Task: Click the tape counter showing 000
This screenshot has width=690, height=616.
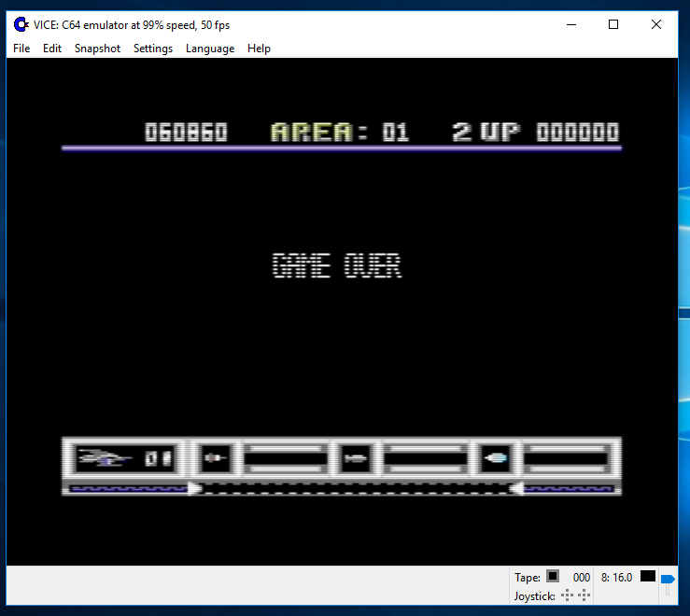Action: tap(582, 578)
